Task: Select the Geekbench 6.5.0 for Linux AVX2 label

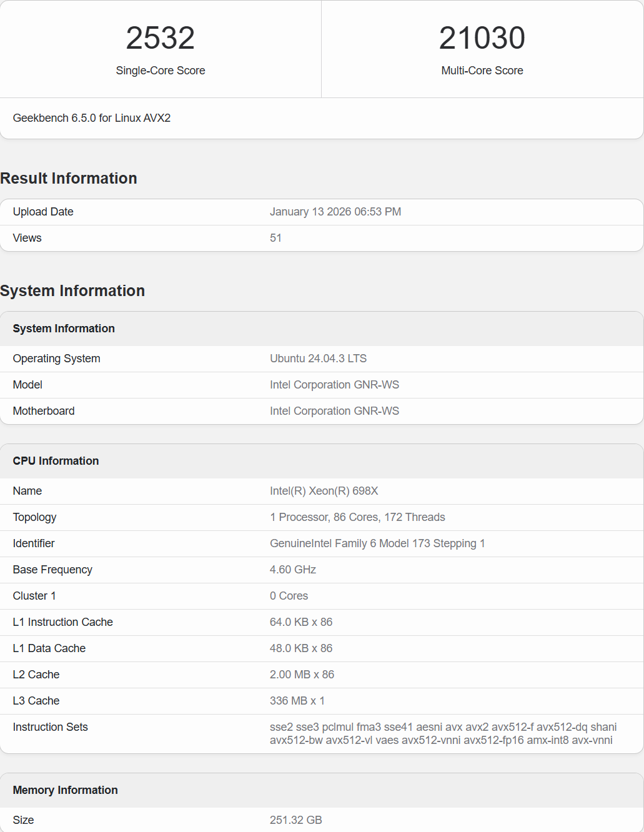Action: click(91, 117)
